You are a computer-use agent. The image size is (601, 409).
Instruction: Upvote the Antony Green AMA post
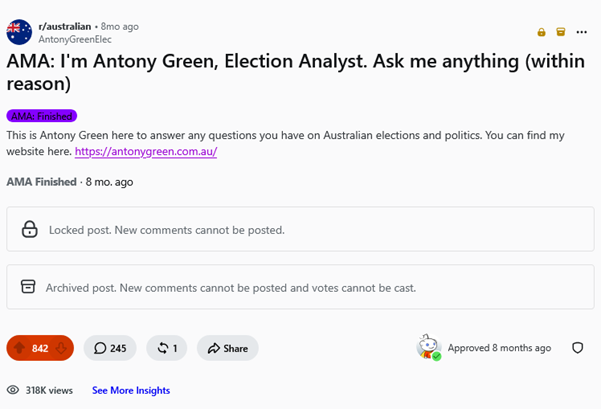click(20, 348)
